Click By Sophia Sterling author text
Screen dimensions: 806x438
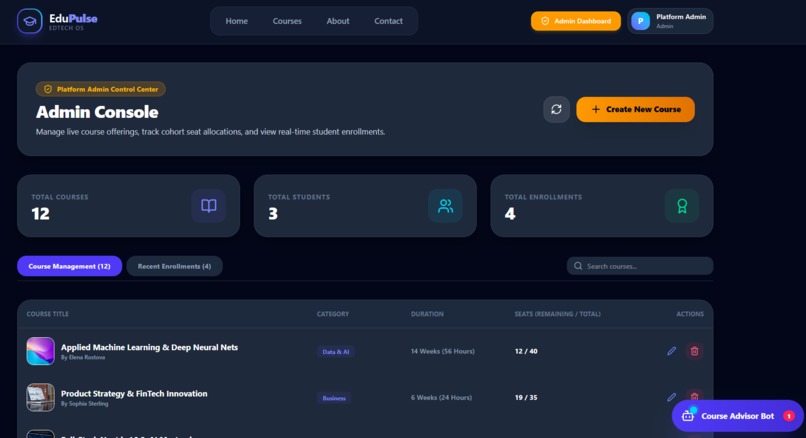pyautogui.click(x=84, y=404)
